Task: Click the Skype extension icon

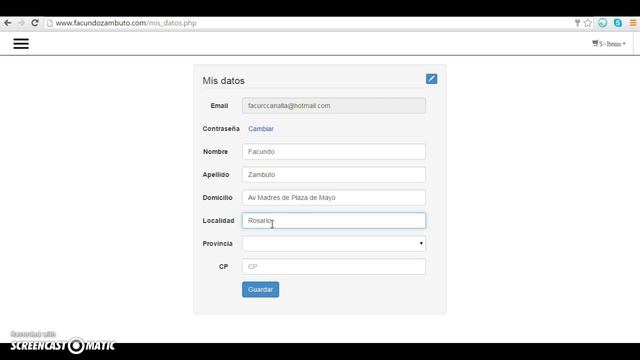Action: click(x=618, y=23)
